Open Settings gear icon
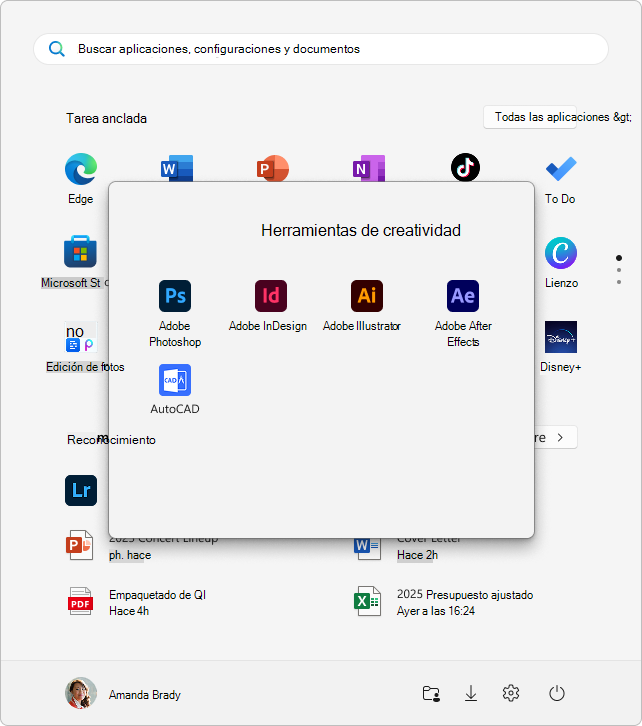642x726 pixels. (511, 693)
